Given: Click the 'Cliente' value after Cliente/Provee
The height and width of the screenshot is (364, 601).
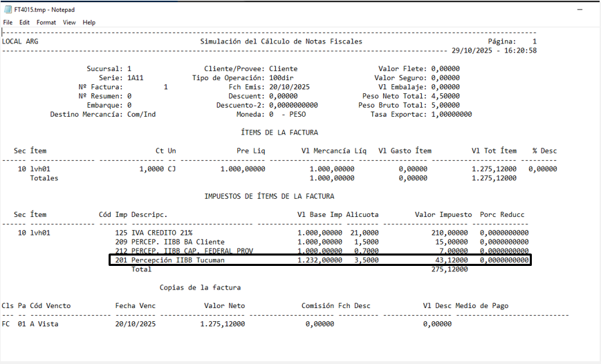Looking at the screenshot, I should [284, 69].
